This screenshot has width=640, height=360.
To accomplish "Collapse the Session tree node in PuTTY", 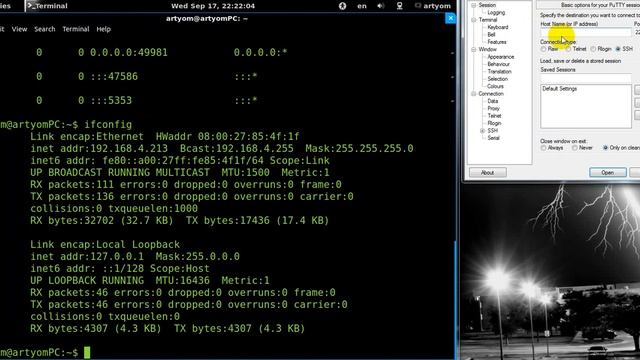I will pos(474,5).
